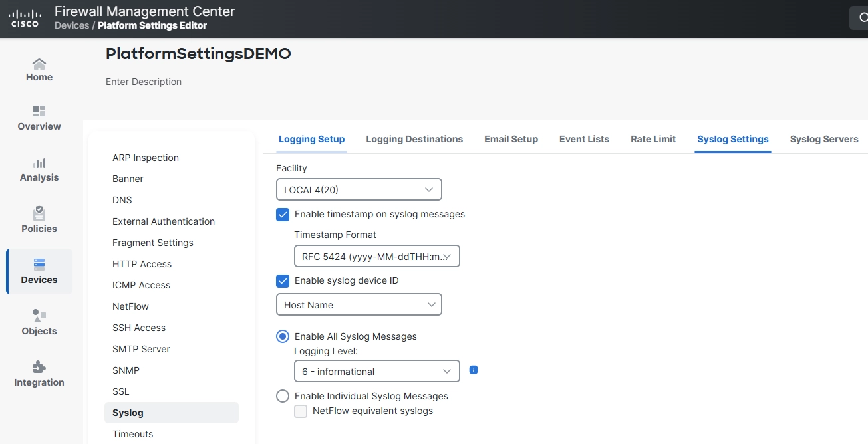Switch to the Logging Destinations tab
This screenshot has width=868, height=444.
[414, 139]
